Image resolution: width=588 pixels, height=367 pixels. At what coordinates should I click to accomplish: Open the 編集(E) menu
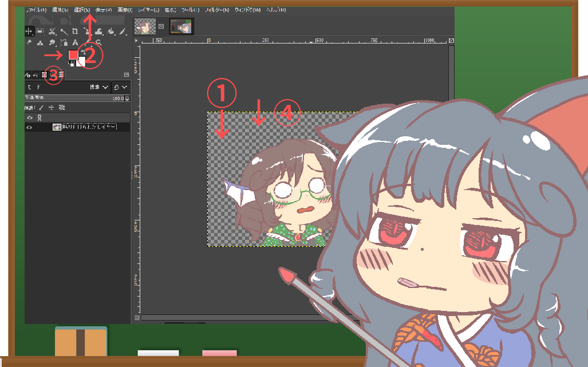click(60, 10)
